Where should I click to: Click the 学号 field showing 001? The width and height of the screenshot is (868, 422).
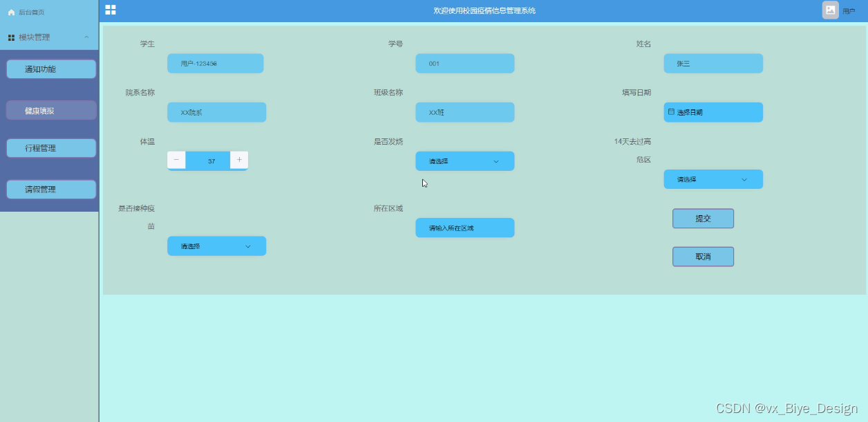(465, 64)
